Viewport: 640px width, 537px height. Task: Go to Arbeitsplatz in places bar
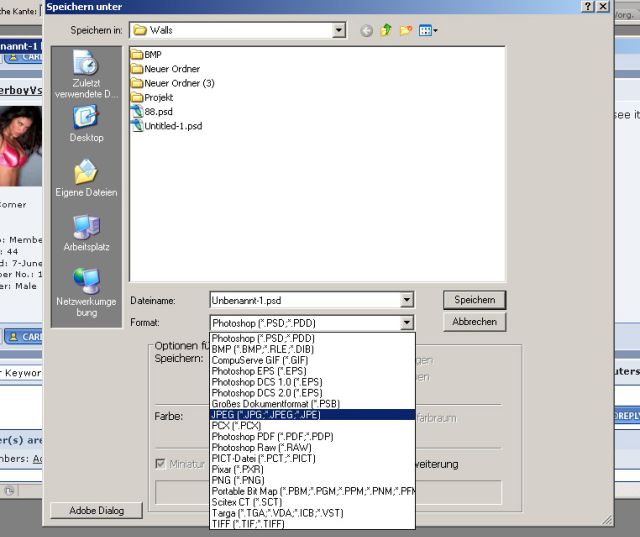86,233
